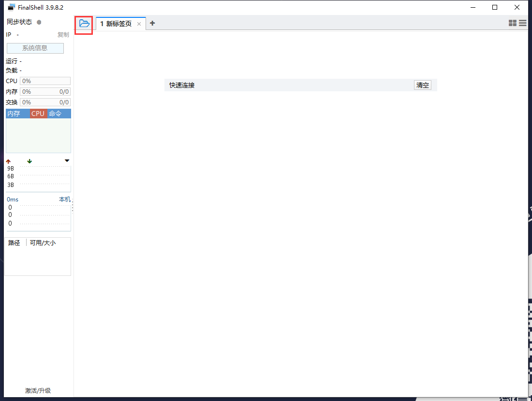Click the red upload arrow icon
This screenshot has height=401, width=532.
click(9, 161)
